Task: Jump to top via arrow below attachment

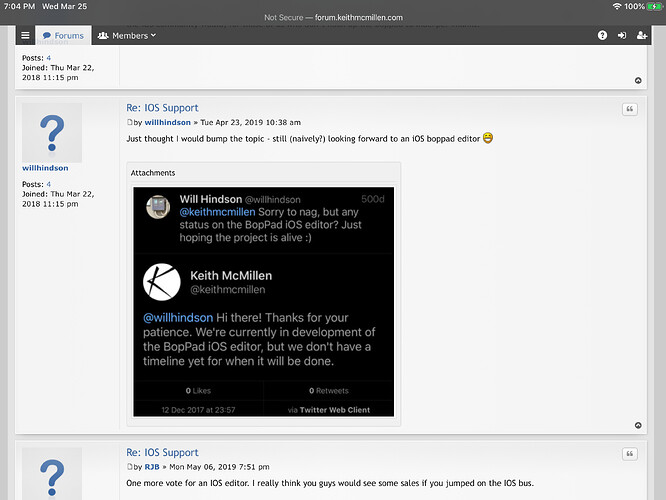Action: [x=638, y=425]
